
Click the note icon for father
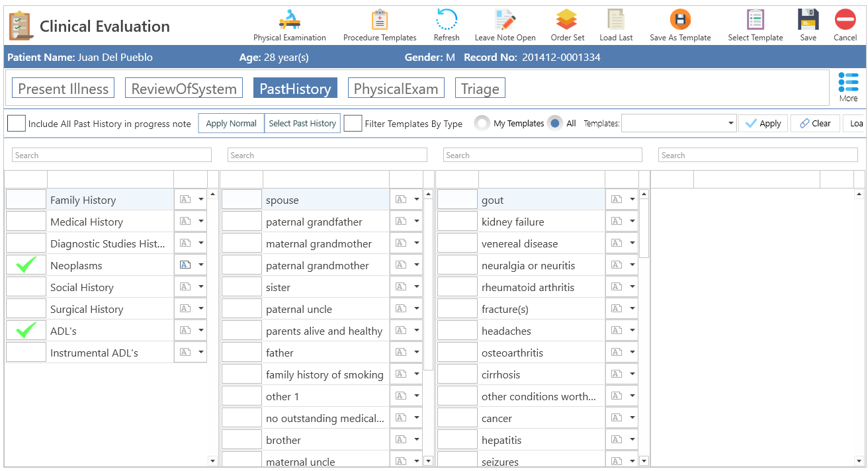click(401, 353)
